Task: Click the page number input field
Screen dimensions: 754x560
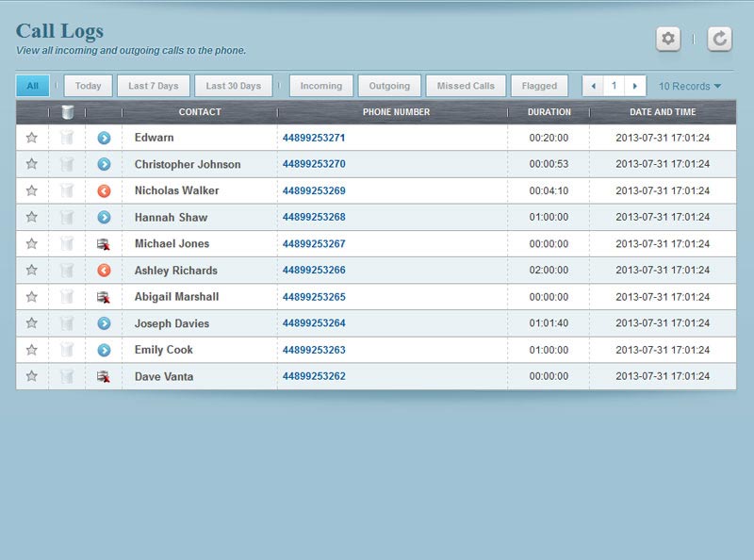Action: [x=614, y=86]
